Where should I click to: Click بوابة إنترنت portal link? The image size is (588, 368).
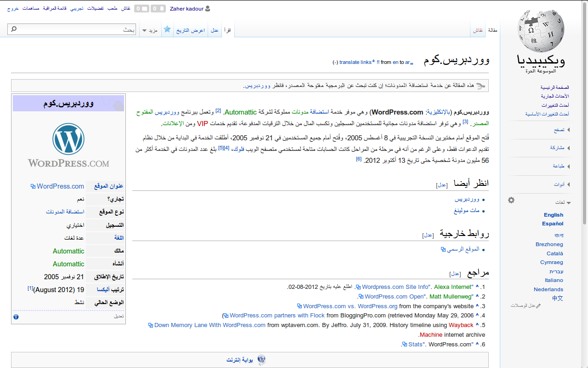240,360
